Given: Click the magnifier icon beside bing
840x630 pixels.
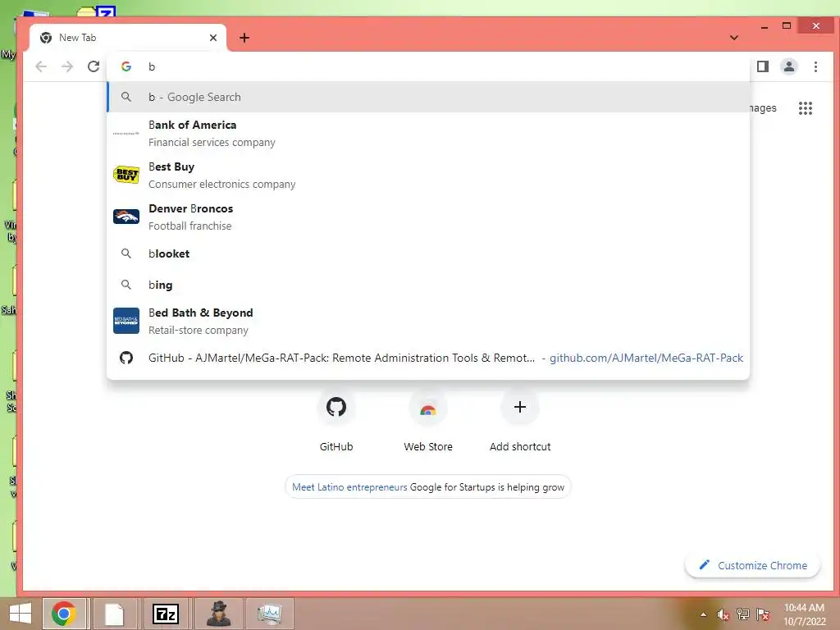Looking at the screenshot, I should (126, 284).
